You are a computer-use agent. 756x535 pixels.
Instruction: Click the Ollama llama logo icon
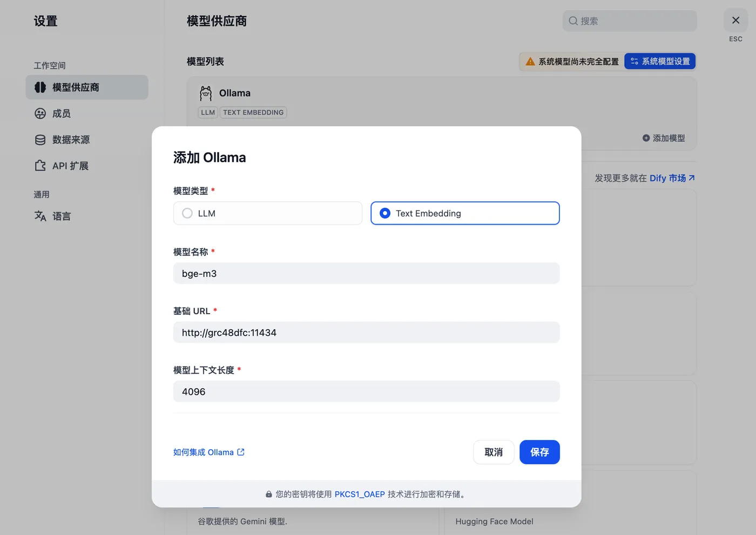[206, 93]
